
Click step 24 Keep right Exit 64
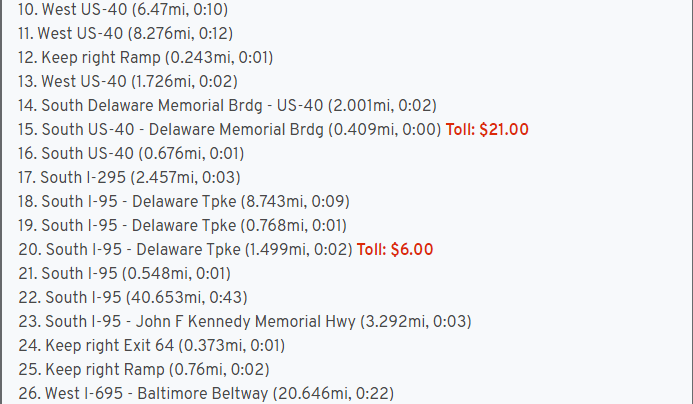tap(151, 345)
